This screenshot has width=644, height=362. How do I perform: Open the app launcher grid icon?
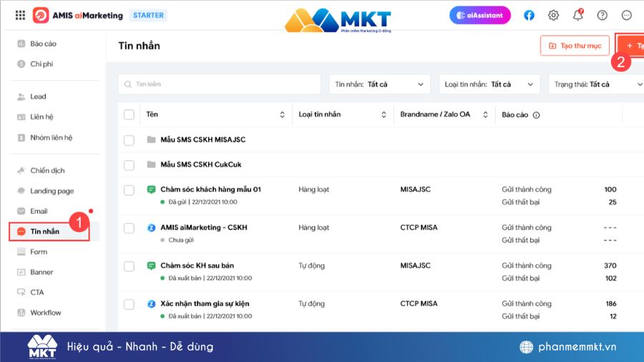[20, 15]
